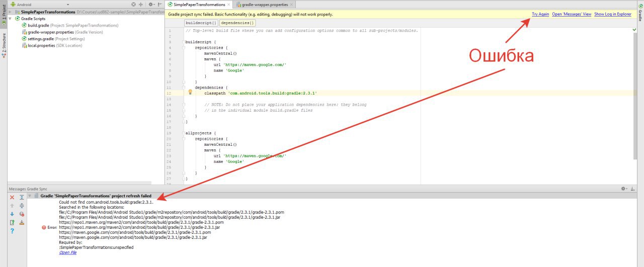Click the blue down arrow next message icon

click(x=12, y=214)
